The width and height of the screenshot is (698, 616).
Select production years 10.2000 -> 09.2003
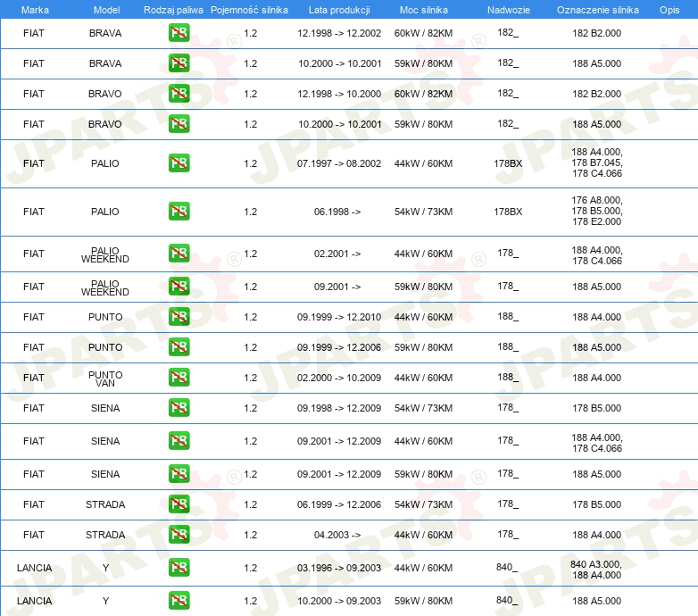pyautogui.click(x=339, y=601)
